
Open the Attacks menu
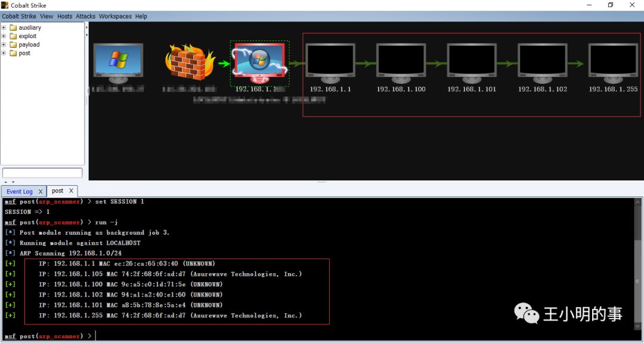tap(85, 17)
